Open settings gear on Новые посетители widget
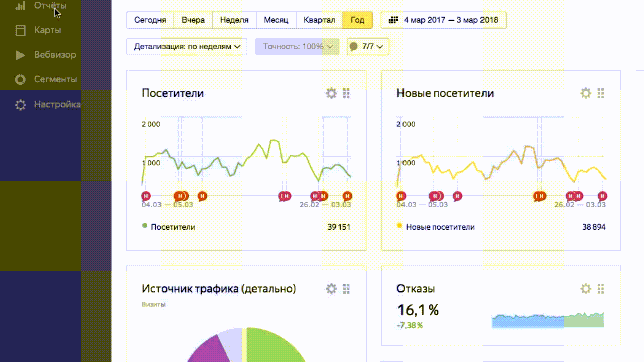 point(586,93)
